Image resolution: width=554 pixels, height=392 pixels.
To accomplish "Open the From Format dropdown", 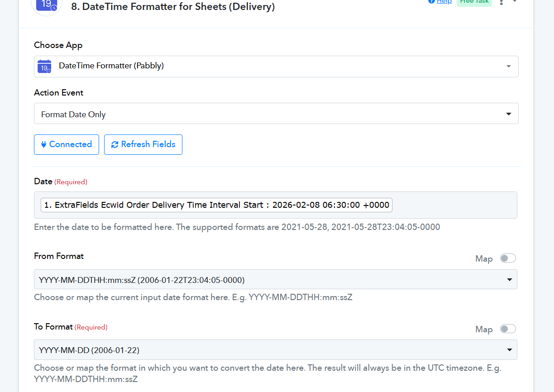I will 275,280.
